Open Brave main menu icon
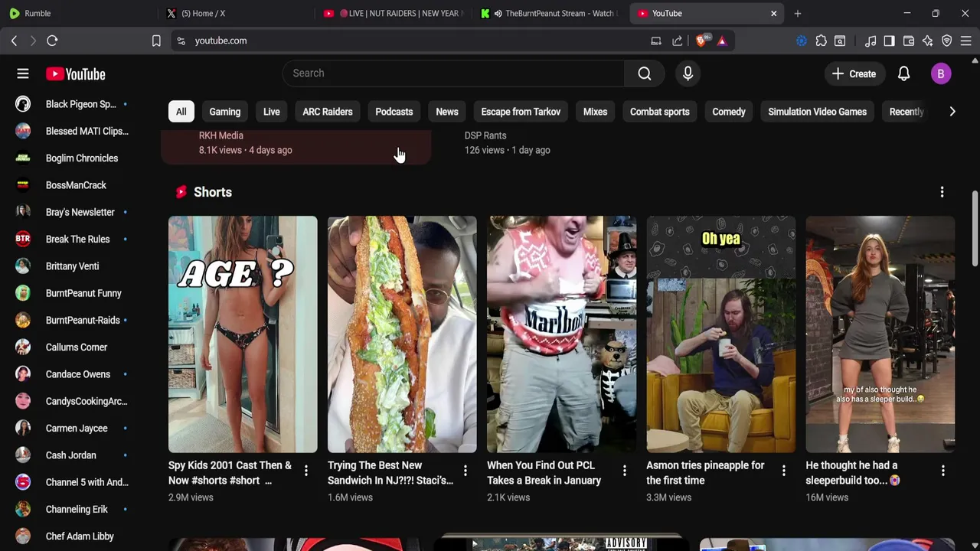980x551 pixels. click(x=965, y=41)
